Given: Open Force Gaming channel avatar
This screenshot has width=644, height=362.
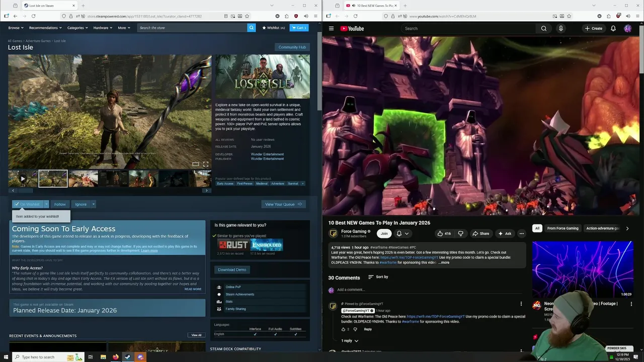Looking at the screenshot, I should (333, 233).
